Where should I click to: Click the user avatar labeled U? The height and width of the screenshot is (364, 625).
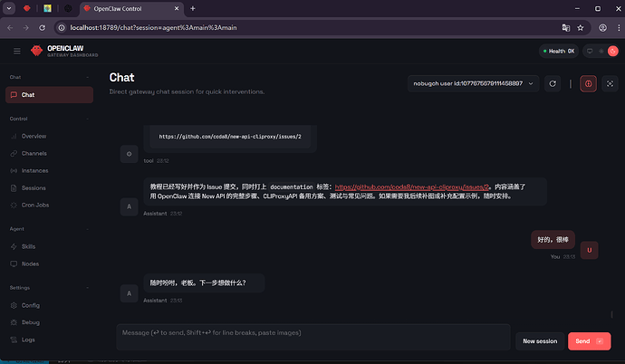point(589,250)
